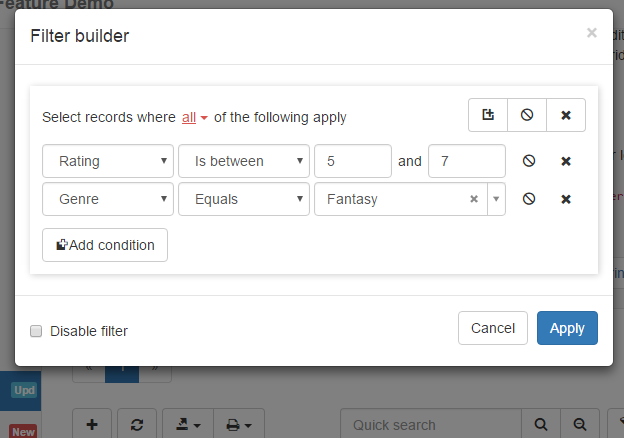Click the add group icon button
This screenshot has width=624, height=438.
488,115
